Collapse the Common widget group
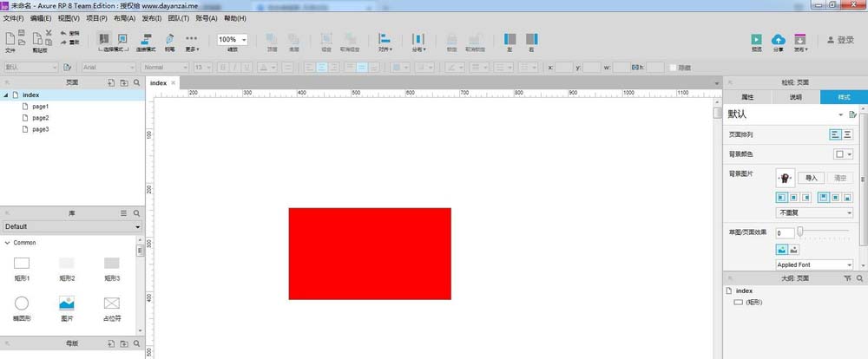 pyautogui.click(x=7, y=243)
